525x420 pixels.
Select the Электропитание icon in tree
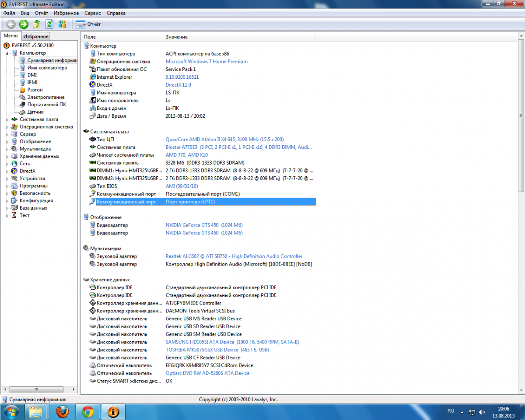pyautogui.click(x=23, y=97)
